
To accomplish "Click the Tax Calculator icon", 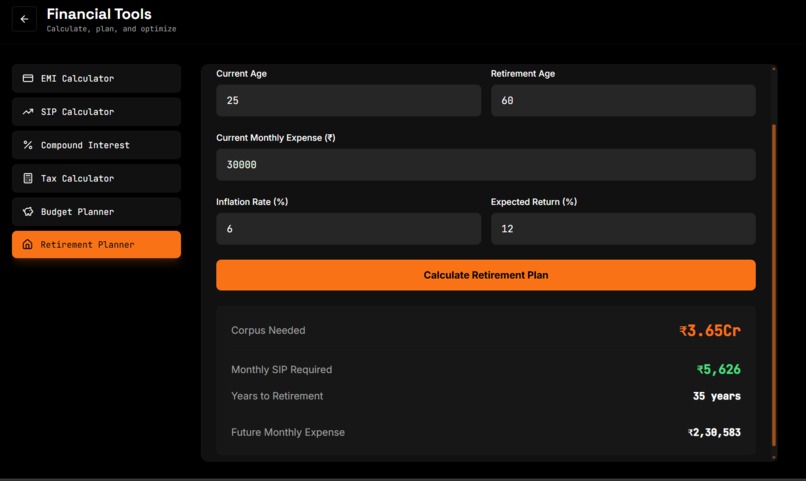I will click(x=28, y=178).
